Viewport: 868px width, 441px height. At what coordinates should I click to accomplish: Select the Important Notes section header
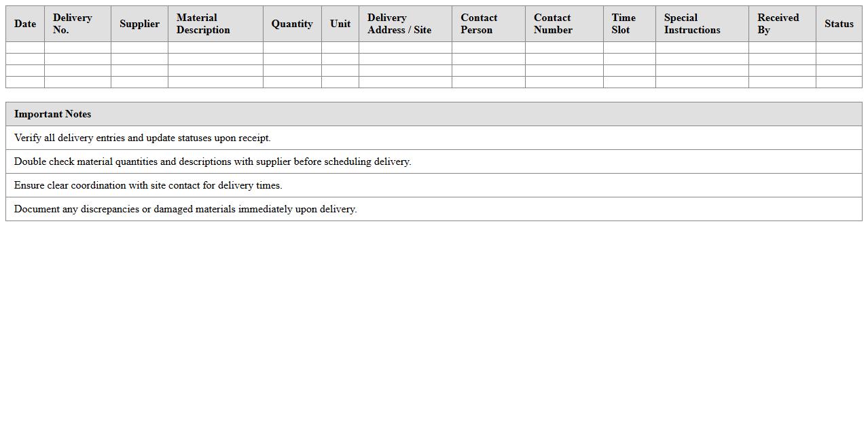(52, 114)
